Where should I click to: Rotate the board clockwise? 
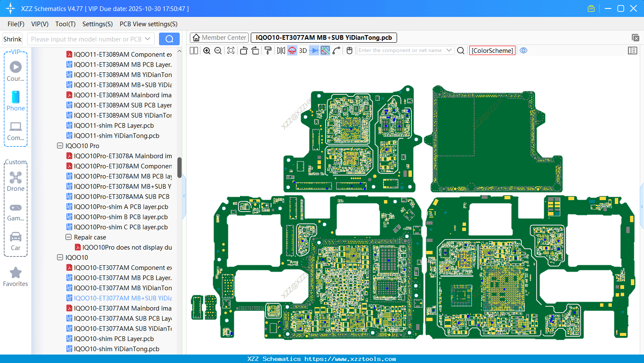pos(255,50)
